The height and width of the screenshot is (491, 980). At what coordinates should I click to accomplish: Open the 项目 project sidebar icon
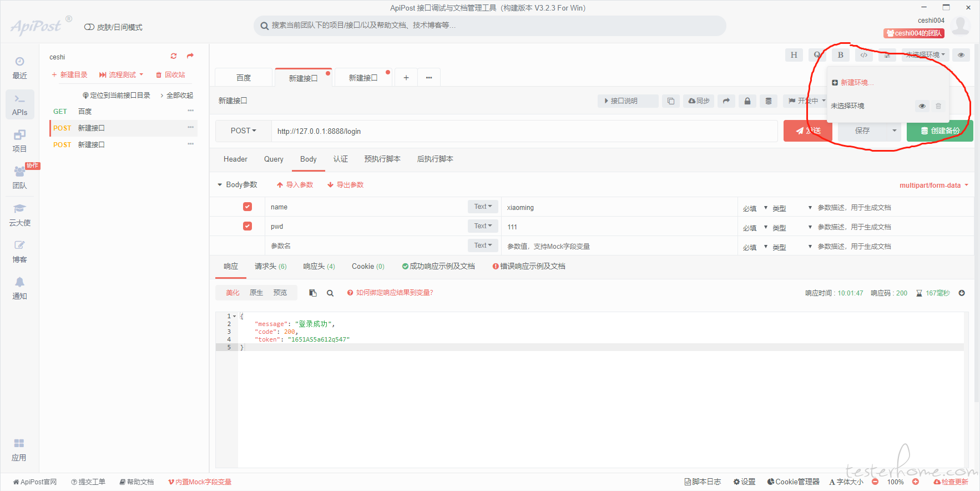19,141
